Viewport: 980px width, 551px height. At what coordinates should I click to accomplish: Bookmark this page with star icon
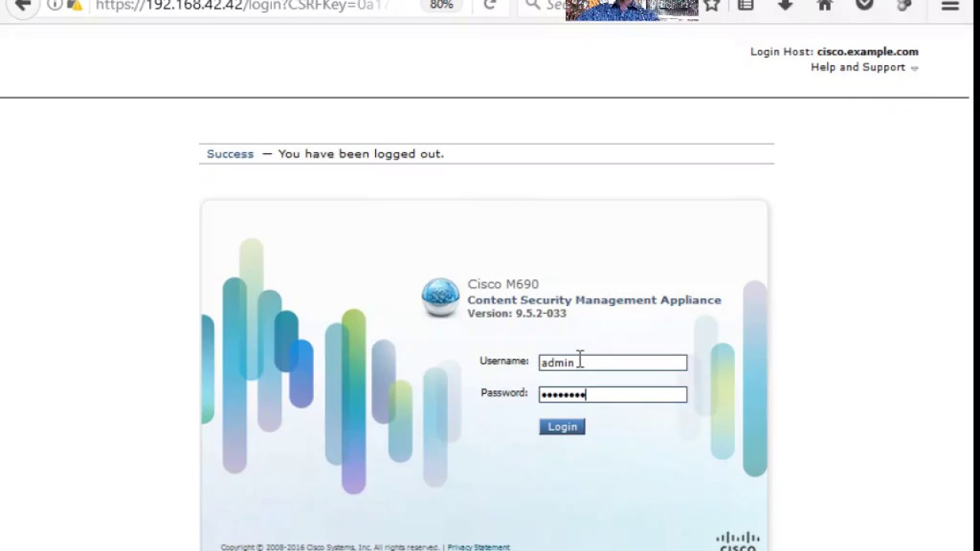[712, 5]
